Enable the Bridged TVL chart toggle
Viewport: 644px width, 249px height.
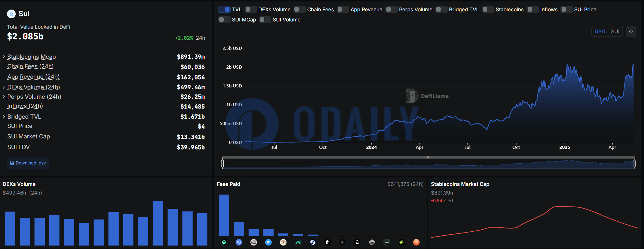pos(442,10)
